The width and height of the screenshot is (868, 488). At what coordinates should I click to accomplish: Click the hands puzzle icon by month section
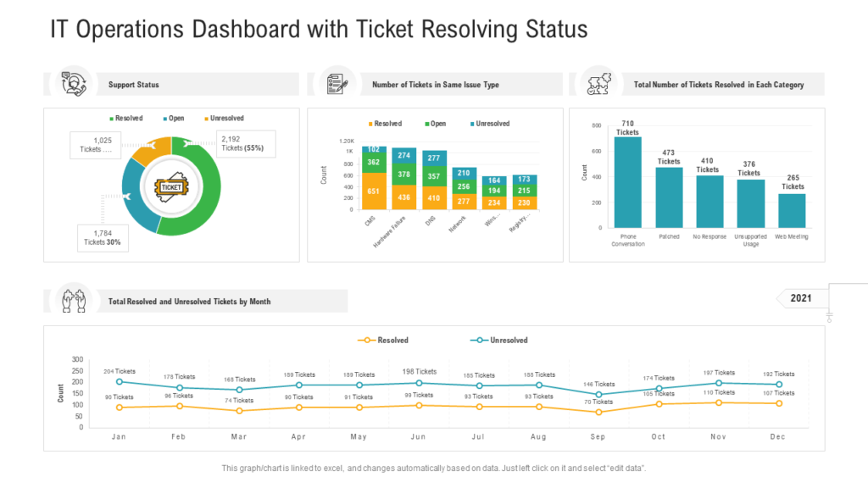(x=74, y=301)
